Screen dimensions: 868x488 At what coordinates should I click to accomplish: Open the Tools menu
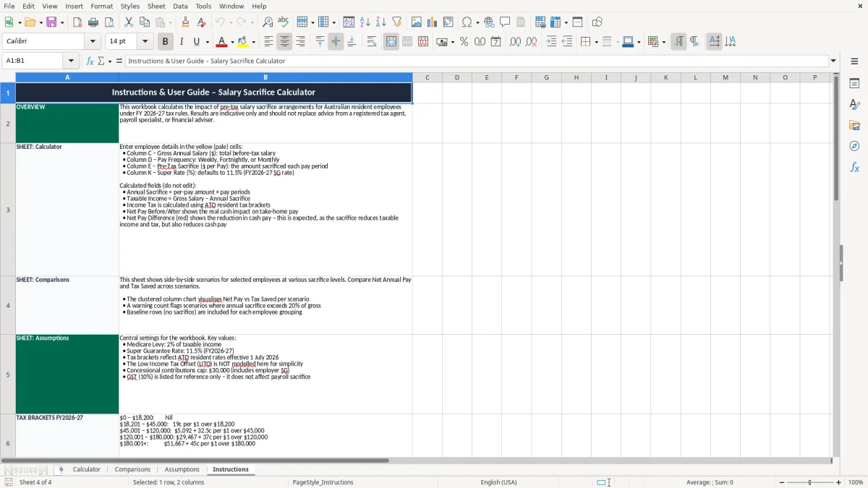coord(204,6)
